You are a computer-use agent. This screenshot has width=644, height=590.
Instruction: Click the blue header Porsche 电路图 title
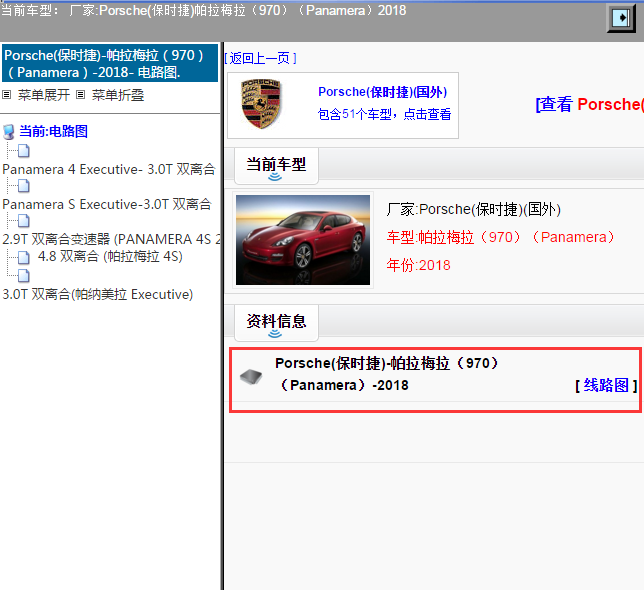(110, 64)
